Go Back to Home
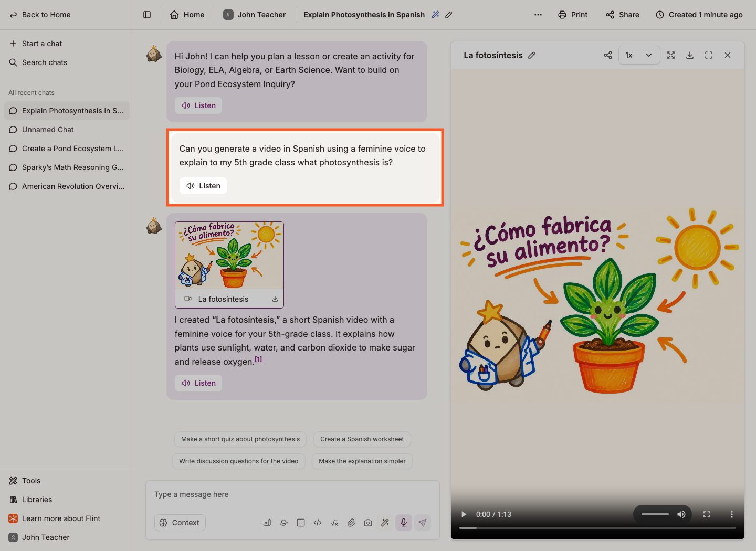This screenshot has height=551, width=756. click(x=40, y=15)
